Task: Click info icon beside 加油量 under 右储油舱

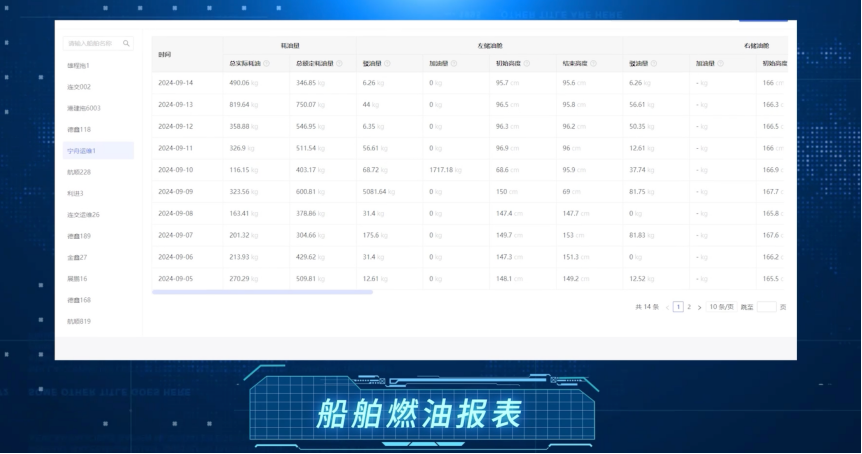Action: (x=720, y=64)
